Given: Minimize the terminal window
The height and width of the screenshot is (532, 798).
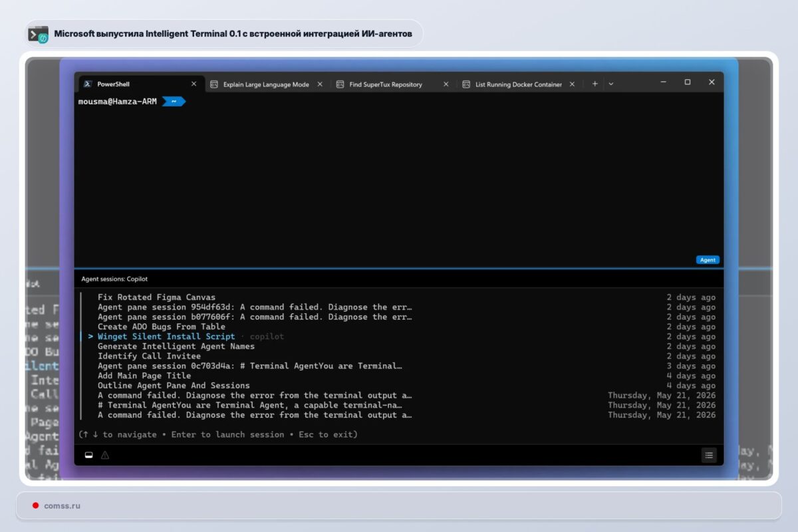Looking at the screenshot, I should [x=663, y=82].
